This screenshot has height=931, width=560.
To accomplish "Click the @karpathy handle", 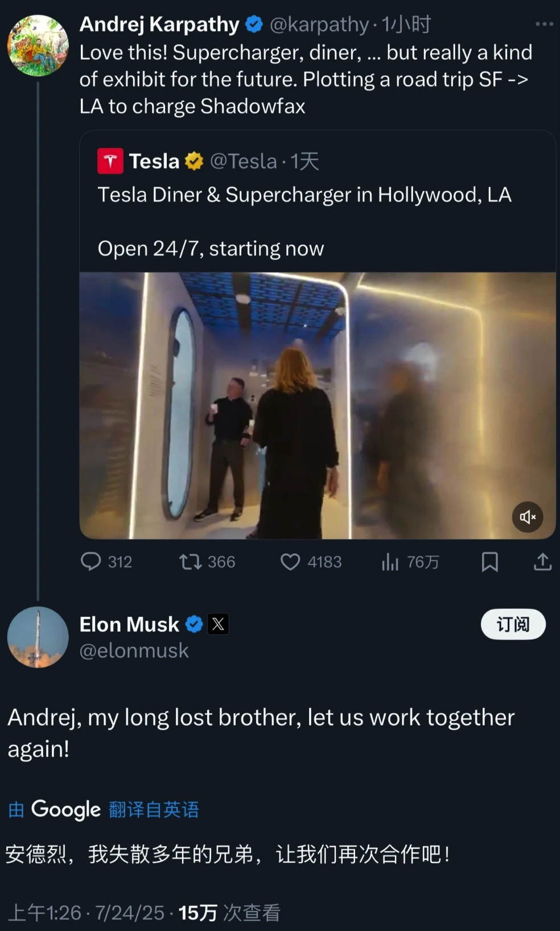I will coord(319,24).
